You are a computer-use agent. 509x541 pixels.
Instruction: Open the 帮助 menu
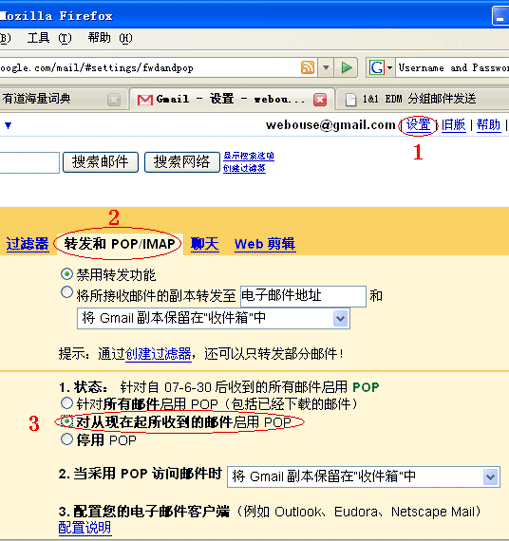click(x=110, y=38)
